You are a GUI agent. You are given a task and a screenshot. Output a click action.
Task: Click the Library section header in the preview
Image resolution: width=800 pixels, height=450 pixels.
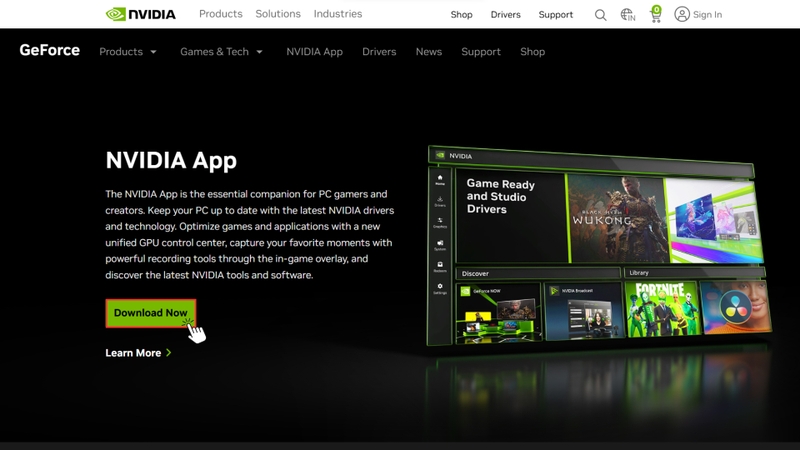(x=694, y=273)
